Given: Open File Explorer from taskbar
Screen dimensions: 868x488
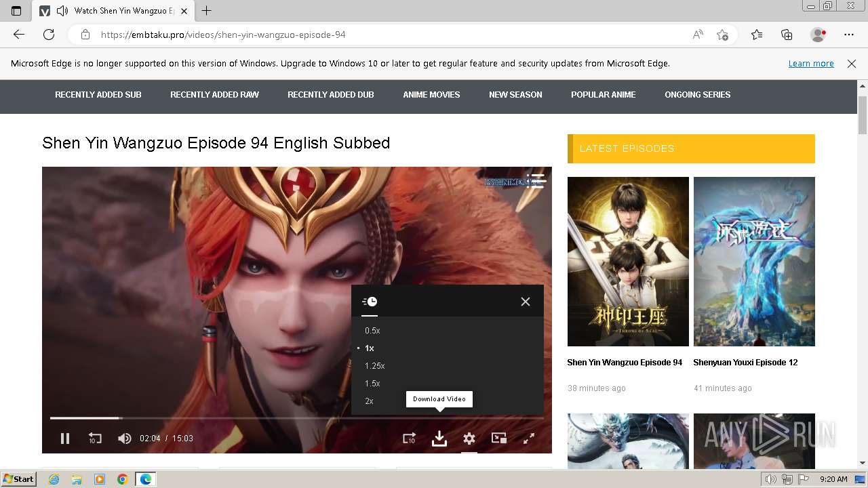Looking at the screenshot, I should pos(77,479).
